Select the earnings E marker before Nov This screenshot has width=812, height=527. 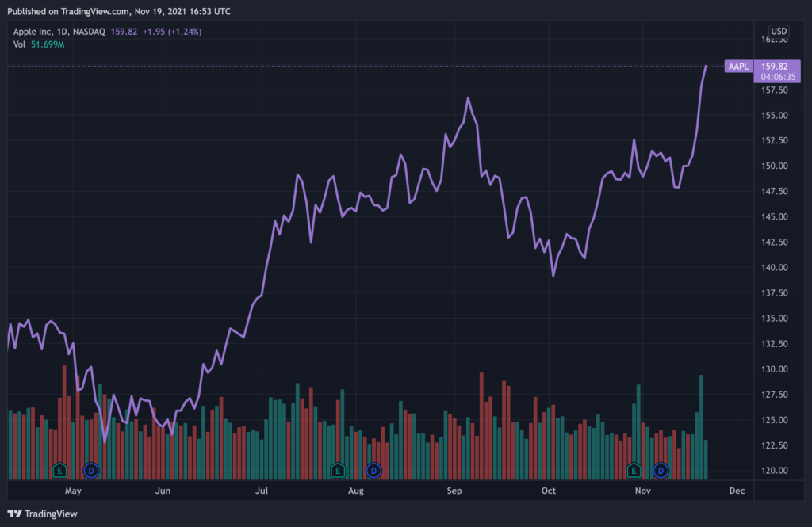(634, 471)
